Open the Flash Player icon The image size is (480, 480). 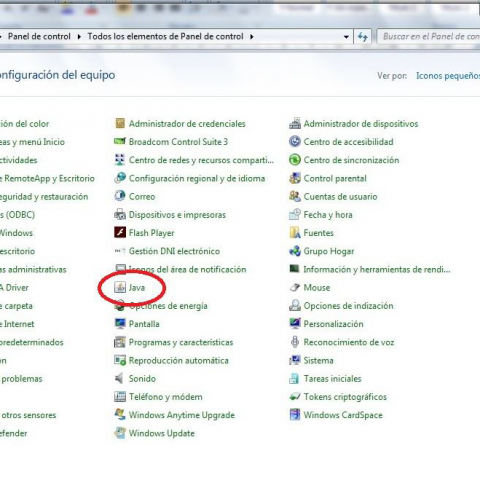point(120,233)
